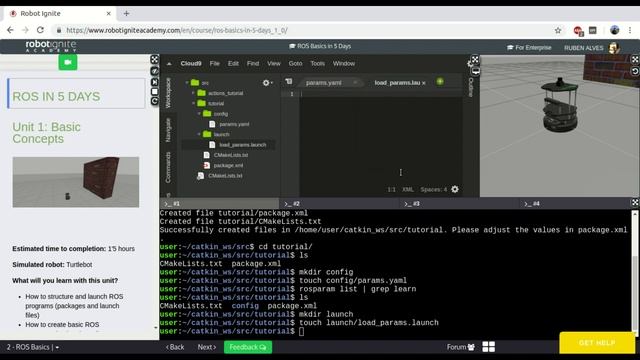Add a new editor tab with green plus
This screenshot has width=640, height=360.
pyautogui.click(x=440, y=82)
